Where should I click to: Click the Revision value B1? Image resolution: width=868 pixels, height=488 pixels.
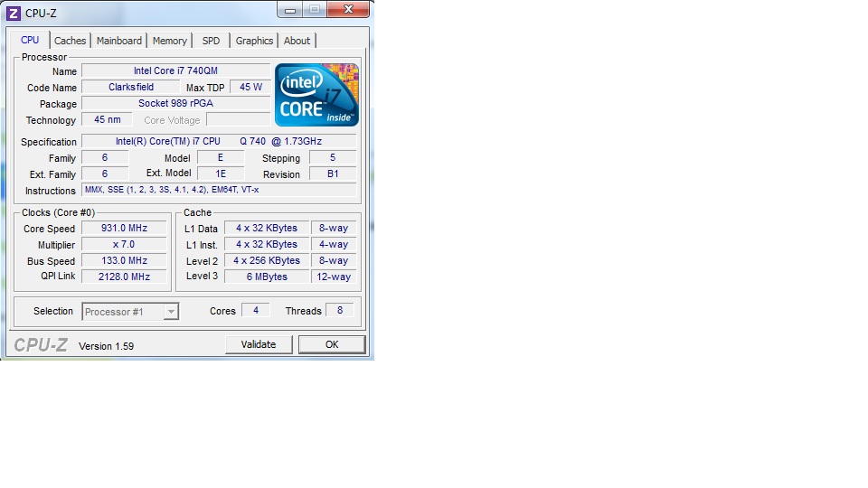[333, 174]
